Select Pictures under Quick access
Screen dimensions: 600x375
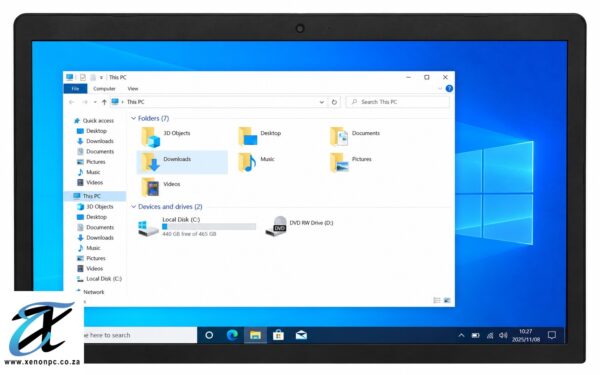coord(91,162)
